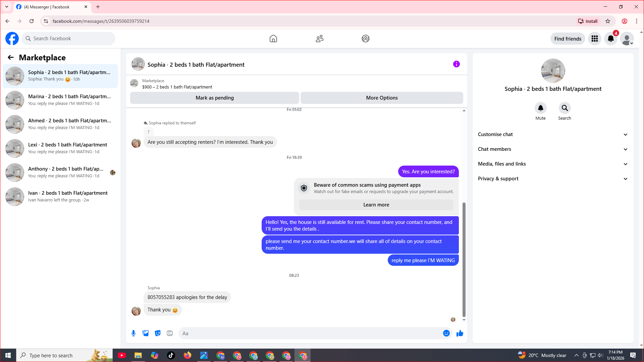This screenshot has width=644, height=362.
Task: Expand Media, files and links
Action: click(x=552, y=164)
